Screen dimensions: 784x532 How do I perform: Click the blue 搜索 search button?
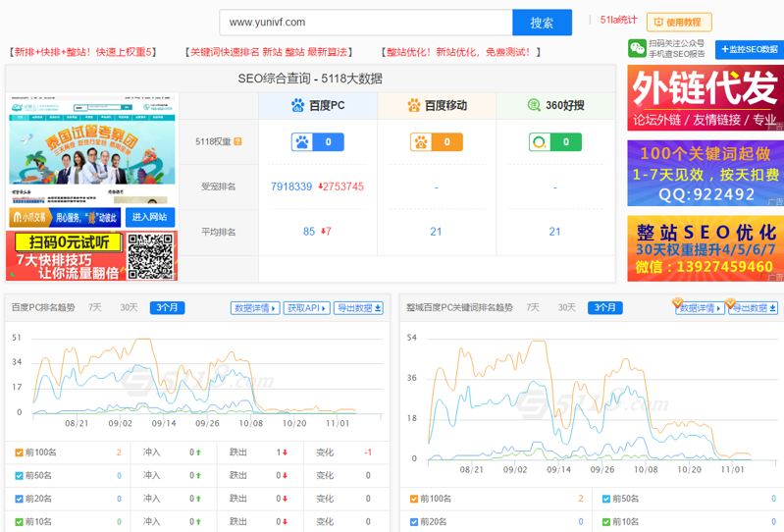pyautogui.click(x=542, y=23)
